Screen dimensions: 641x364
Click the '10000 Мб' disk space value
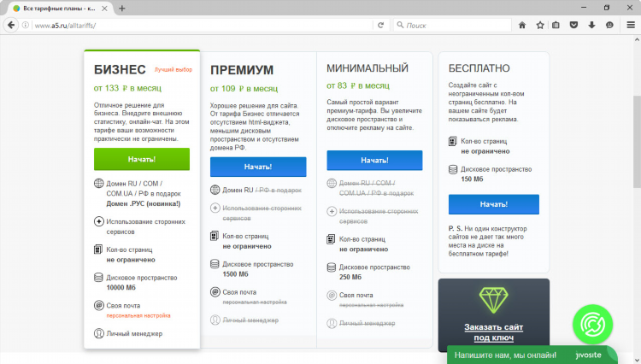(121, 288)
